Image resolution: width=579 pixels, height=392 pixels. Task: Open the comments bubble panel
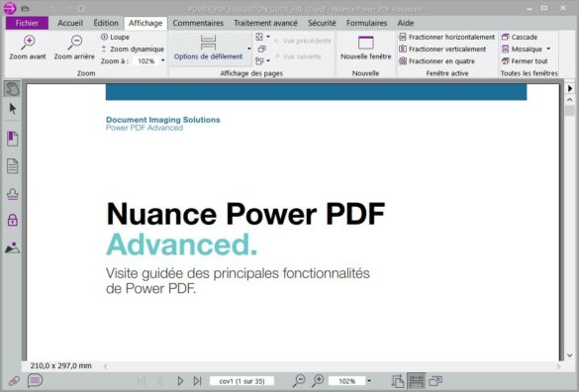pyautogui.click(x=35, y=380)
